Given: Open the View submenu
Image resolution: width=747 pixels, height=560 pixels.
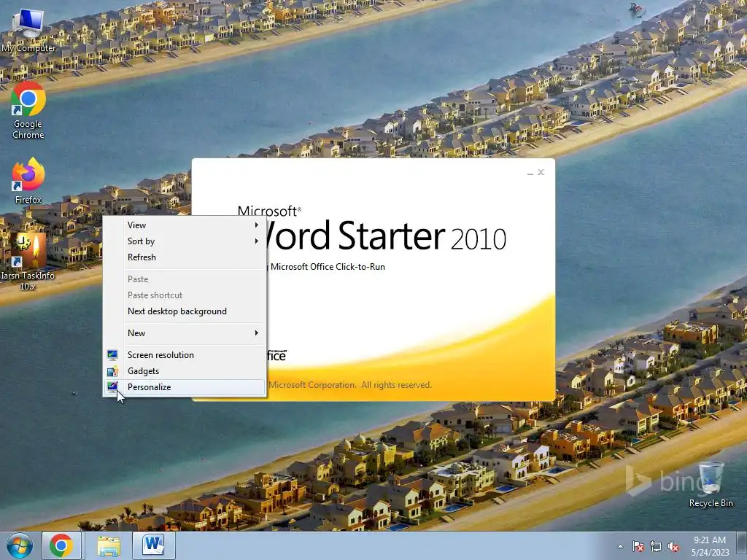Looking at the screenshot, I should click(185, 225).
